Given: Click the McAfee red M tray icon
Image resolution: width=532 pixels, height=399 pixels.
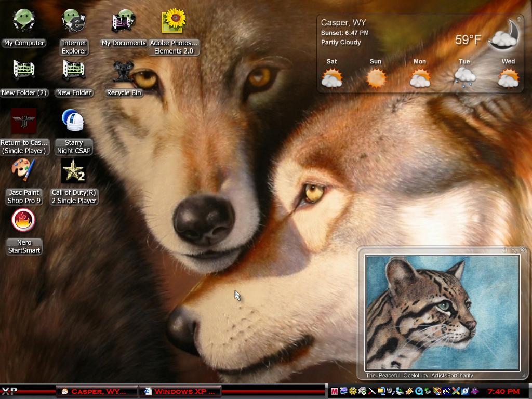Looking at the screenshot, I should tap(335, 391).
